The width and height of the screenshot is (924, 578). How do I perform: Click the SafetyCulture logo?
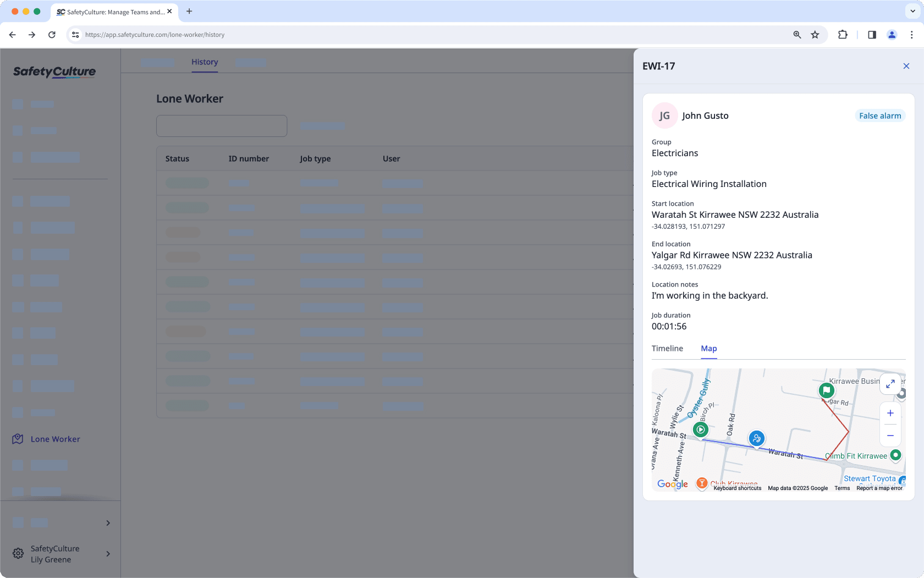click(53, 71)
